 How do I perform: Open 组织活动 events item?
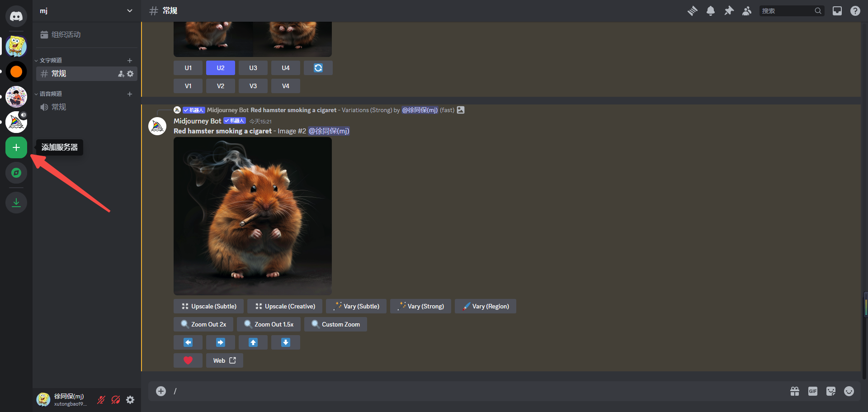coord(86,34)
